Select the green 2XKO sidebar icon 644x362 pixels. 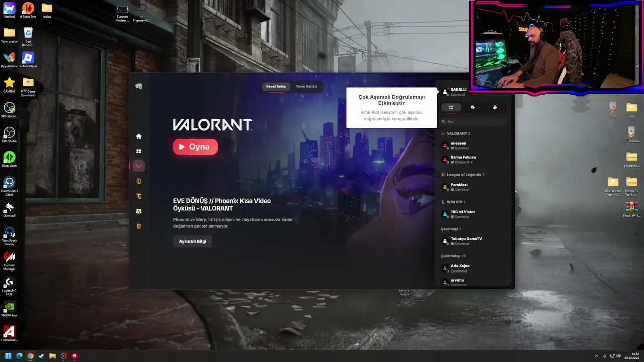point(139,211)
